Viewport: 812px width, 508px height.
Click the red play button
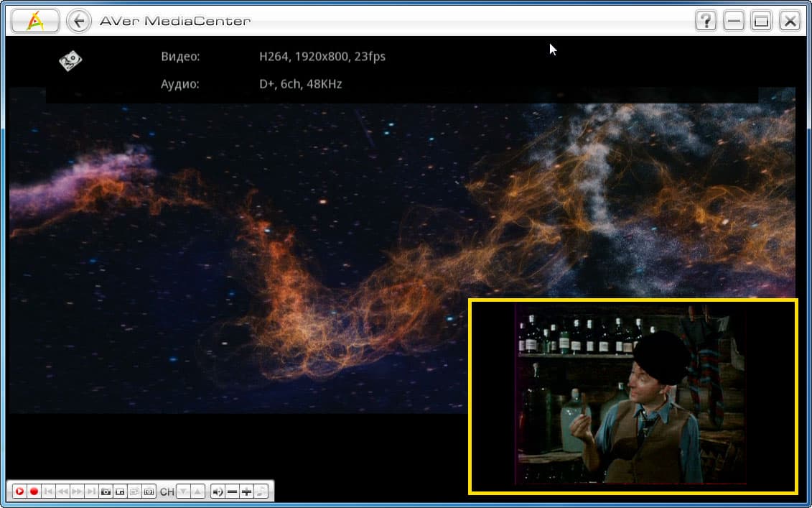[x=19, y=491]
